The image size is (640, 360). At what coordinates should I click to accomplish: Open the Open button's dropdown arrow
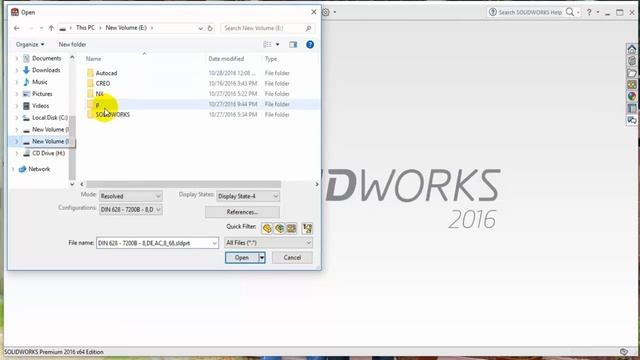tap(262, 258)
